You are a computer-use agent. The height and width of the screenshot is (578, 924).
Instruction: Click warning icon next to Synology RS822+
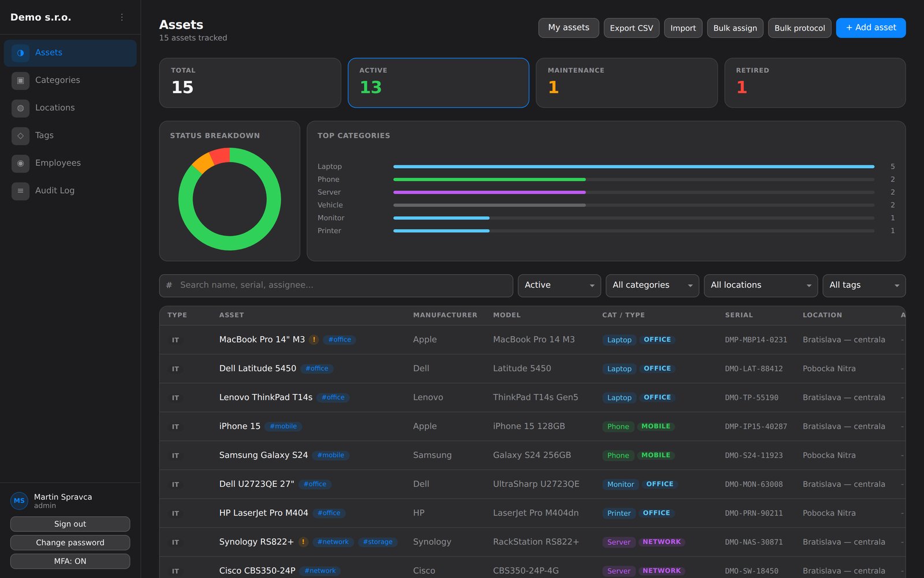click(x=303, y=542)
